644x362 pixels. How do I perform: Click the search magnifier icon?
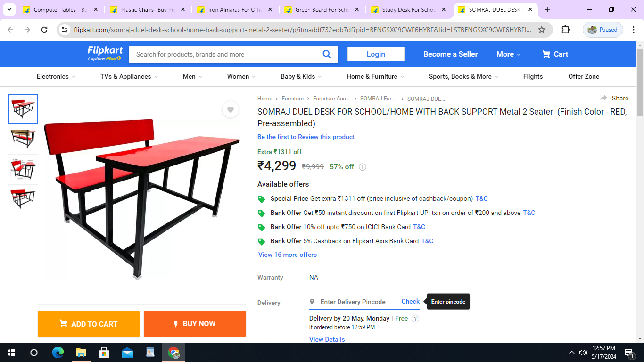point(327,54)
